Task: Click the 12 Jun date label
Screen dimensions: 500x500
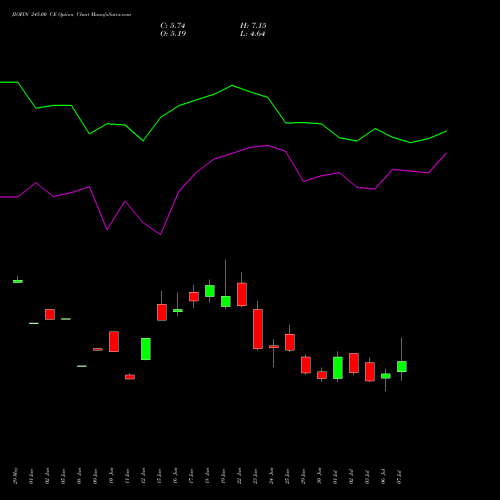Action: tap(143, 476)
